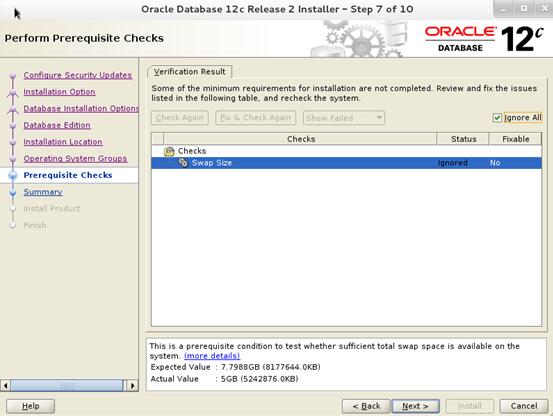This screenshot has height=416, width=553.
Task: Tick the Ignore All checkbox
Action: (x=497, y=118)
